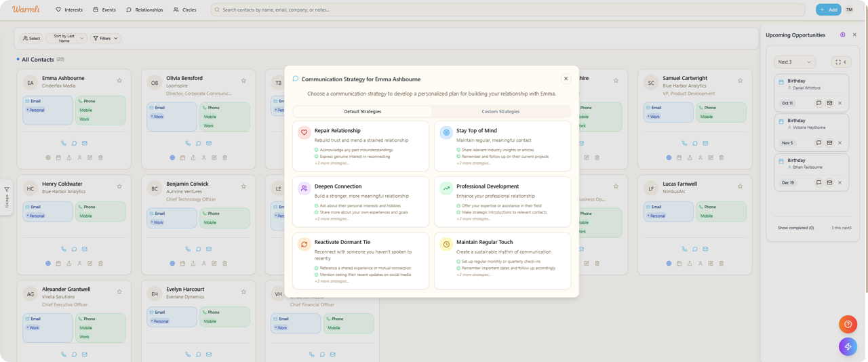The width and height of the screenshot is (868, 362).
Task: Open the Interests nav item
Action: pyautogui.click(x=69, y=9)
